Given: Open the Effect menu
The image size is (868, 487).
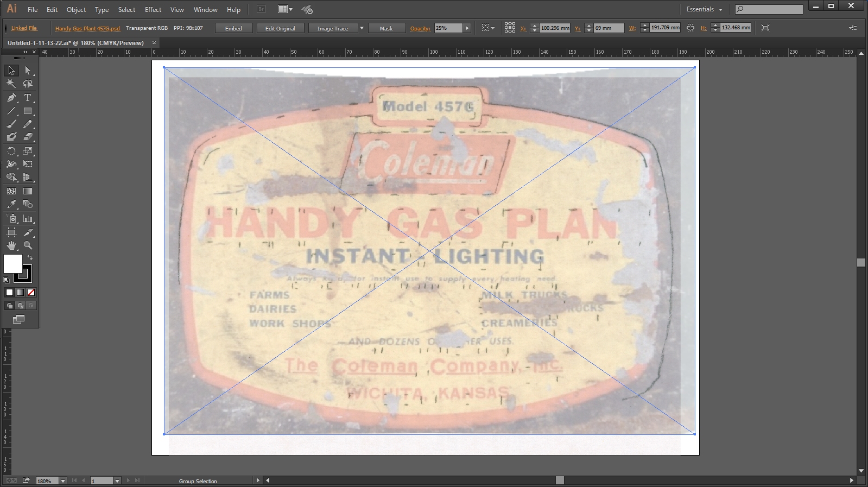Looking at the screenshot, I should click(153, 10).
